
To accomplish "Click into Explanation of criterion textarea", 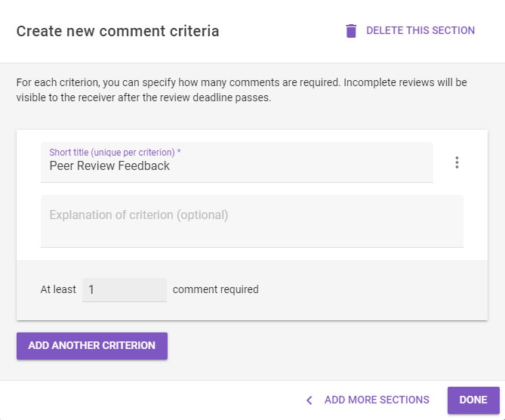I will 252,221.
